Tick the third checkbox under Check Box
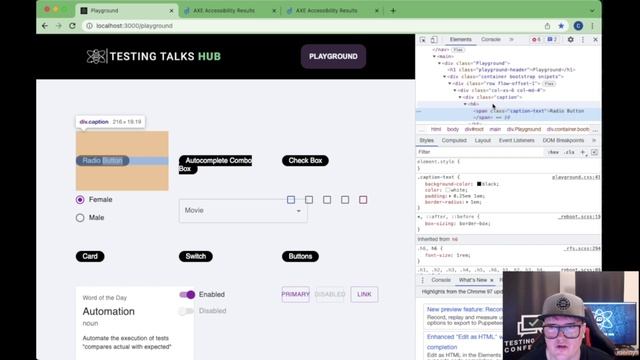 pos(327,200)
